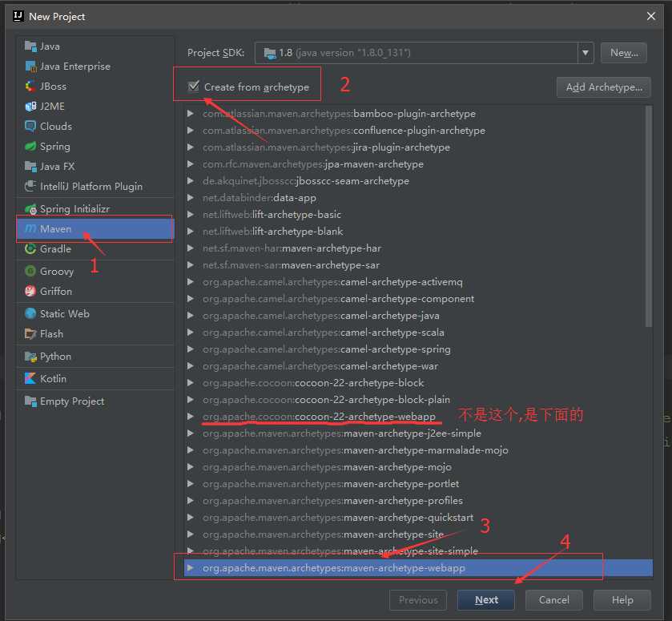Click the Kotlin icon

pos(30,379)
